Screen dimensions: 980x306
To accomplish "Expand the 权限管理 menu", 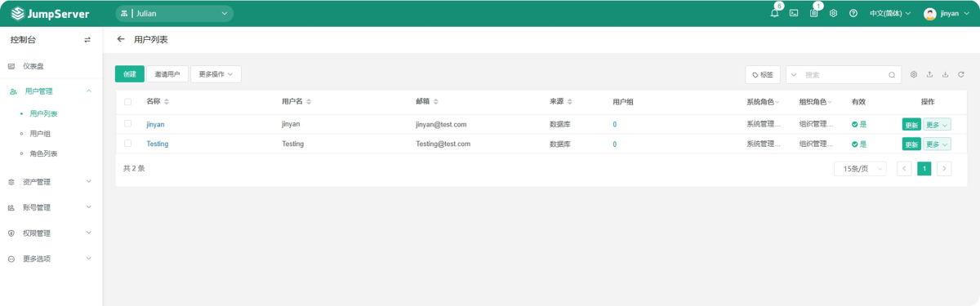I will pyautogui.click(x=51, y=233).
